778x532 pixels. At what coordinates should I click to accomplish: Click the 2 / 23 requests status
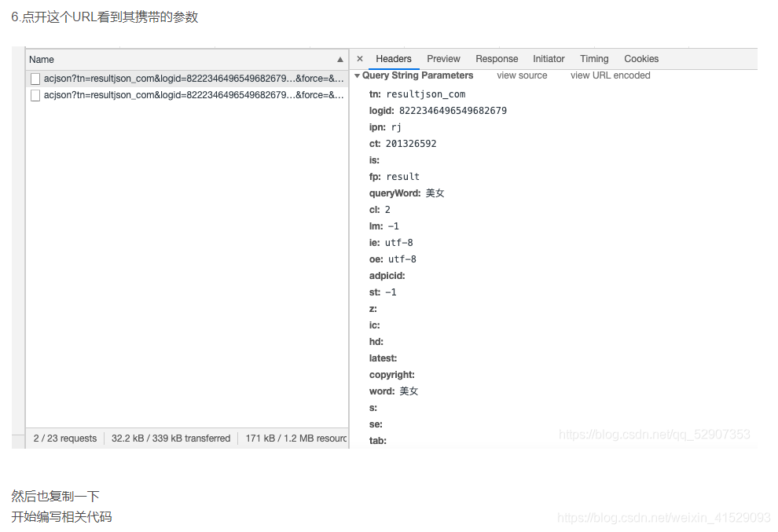65,438
